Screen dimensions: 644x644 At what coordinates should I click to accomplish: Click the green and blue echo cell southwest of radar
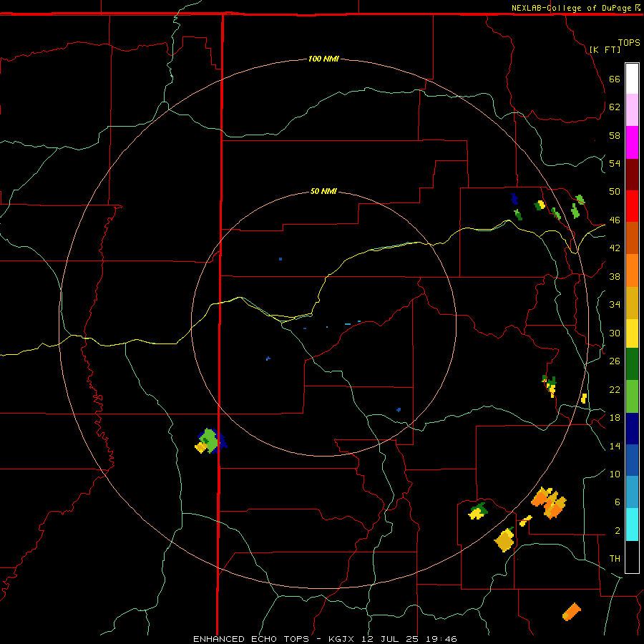[210, 441]
